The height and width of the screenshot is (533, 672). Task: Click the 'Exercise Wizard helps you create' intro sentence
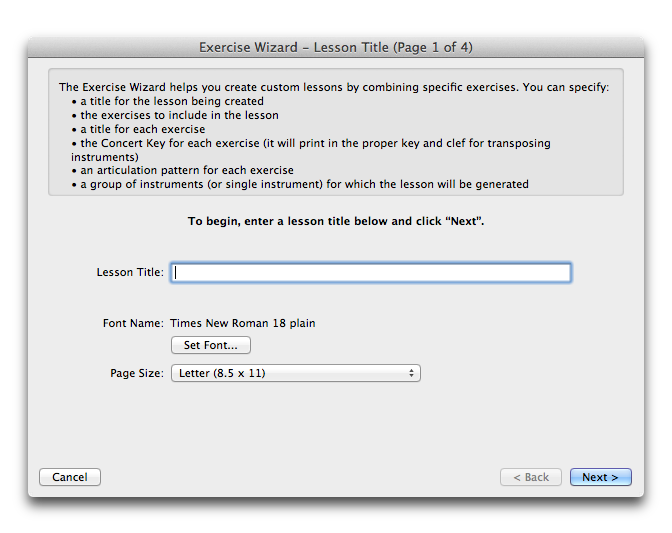coord(334,87)
